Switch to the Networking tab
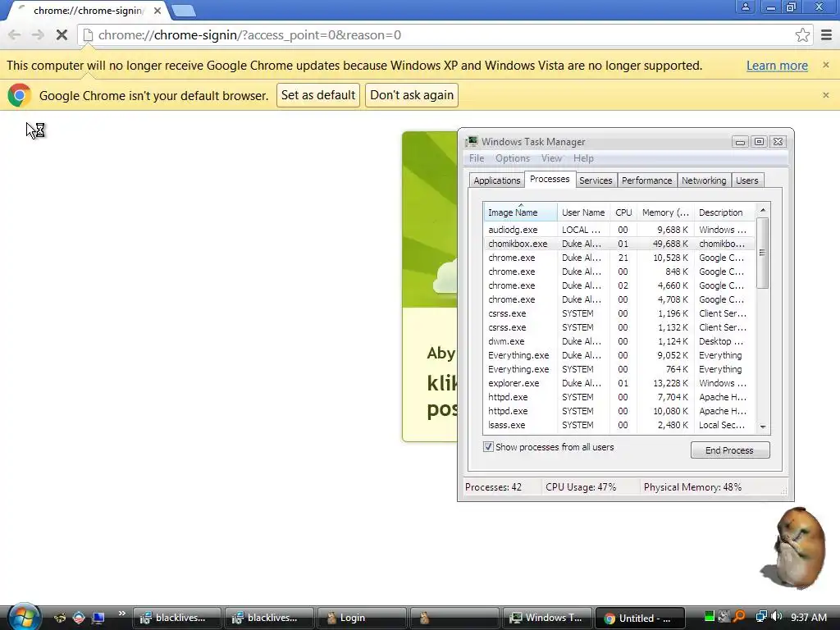This screenshot has height=630, width=840. pos(703,180)
